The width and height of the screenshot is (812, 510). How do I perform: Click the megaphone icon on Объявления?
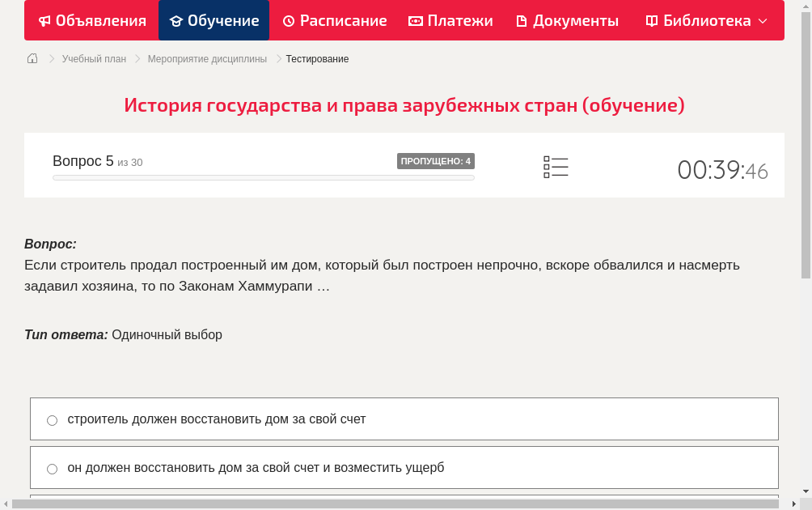pyautogui.click(x=44, y=20)
